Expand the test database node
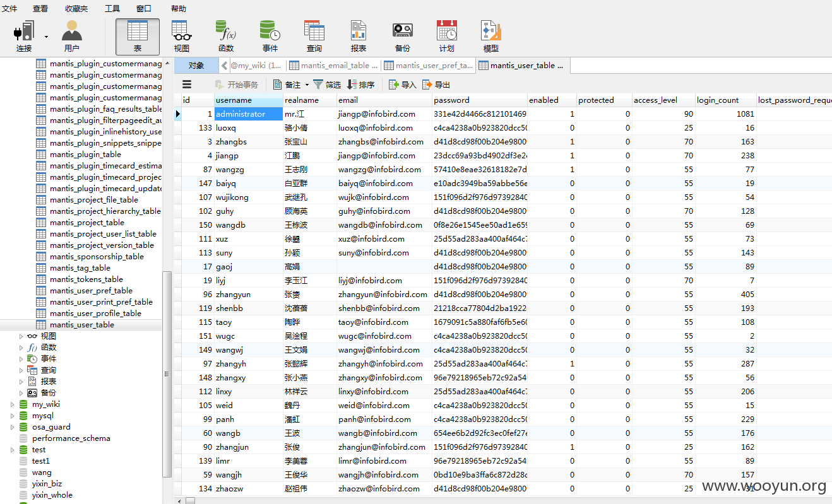832x504 pixels. (x=12, y=450)
